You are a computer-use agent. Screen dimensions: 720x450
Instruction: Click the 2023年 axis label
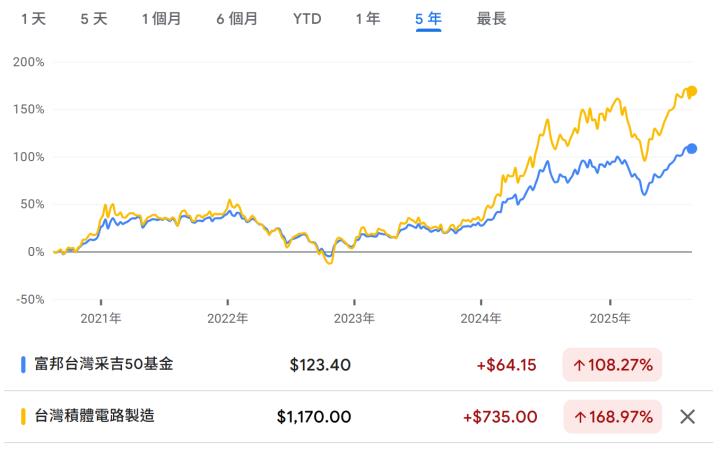[354, 318]
